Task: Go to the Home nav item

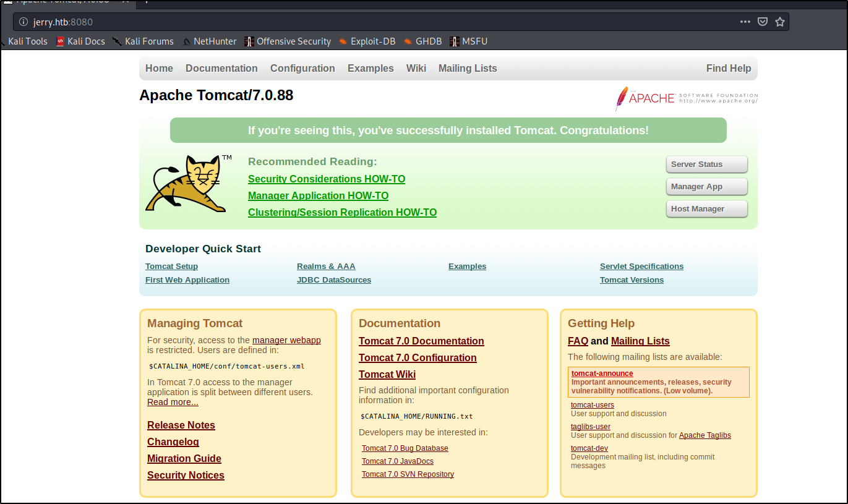Action: tap(159, 69)
